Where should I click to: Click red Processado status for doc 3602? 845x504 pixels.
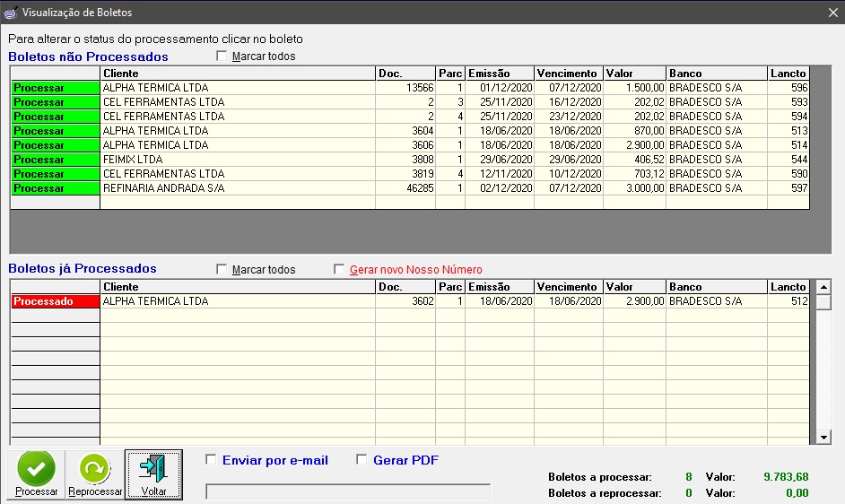(55, 302)
